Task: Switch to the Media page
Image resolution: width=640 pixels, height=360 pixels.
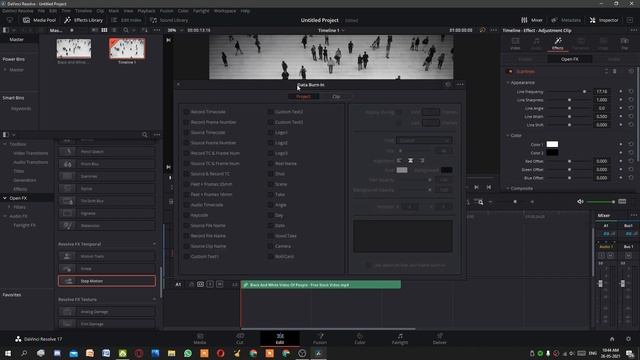Action: pos(200,338)
